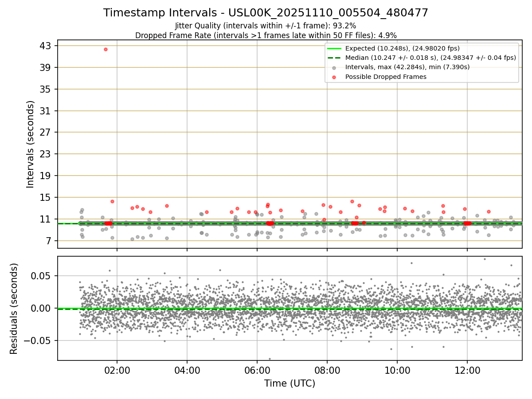Click the 23 tick on the intervals axis
The image size is (532, 399).
coord(46,154)
